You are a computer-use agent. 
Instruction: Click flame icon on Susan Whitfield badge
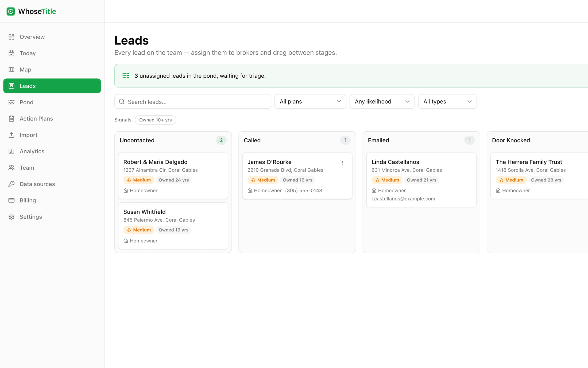pos(129,230)
